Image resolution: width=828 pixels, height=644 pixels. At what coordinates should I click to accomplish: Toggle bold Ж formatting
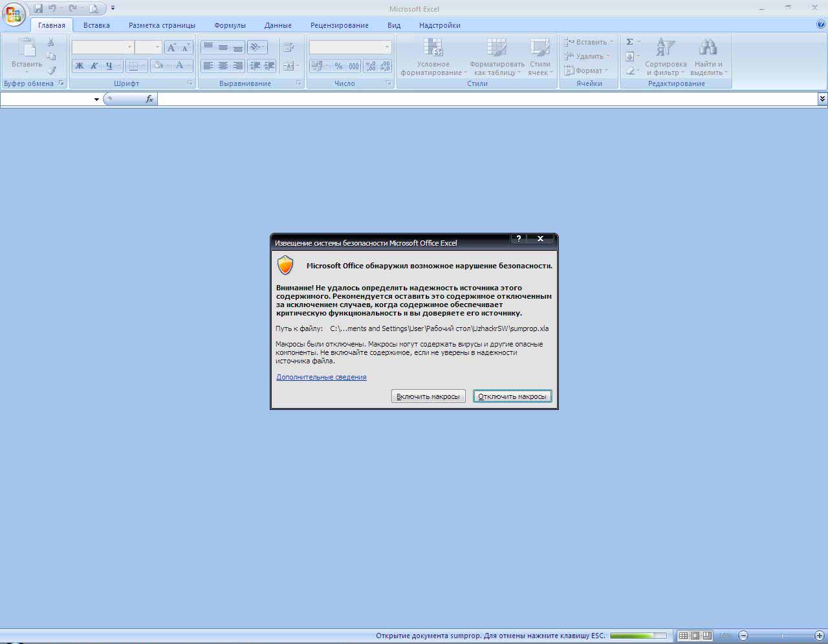79,66
